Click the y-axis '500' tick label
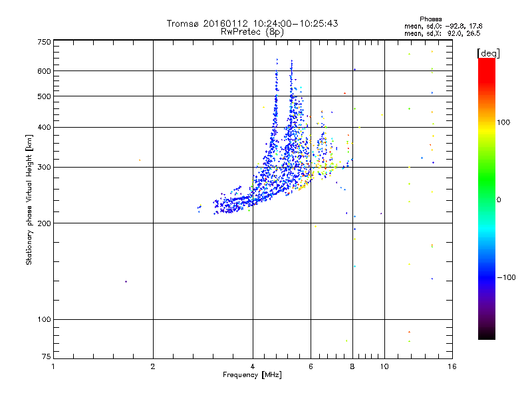 point(44,96)
